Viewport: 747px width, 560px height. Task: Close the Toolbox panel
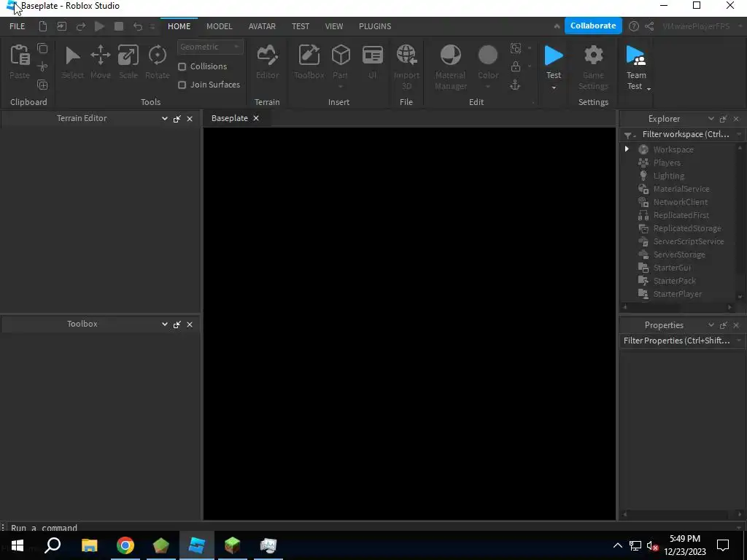[190, 324]
